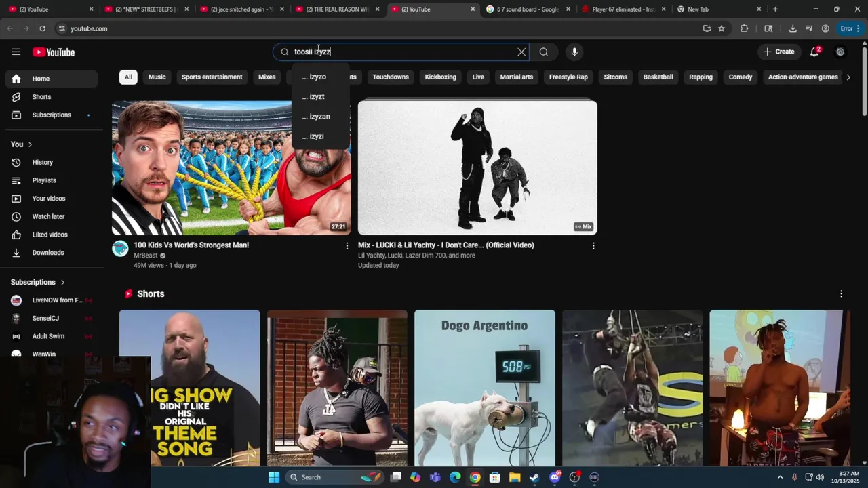Click the Error update button
This screenshot has width=868, height=488.
(x=850, y=28)
